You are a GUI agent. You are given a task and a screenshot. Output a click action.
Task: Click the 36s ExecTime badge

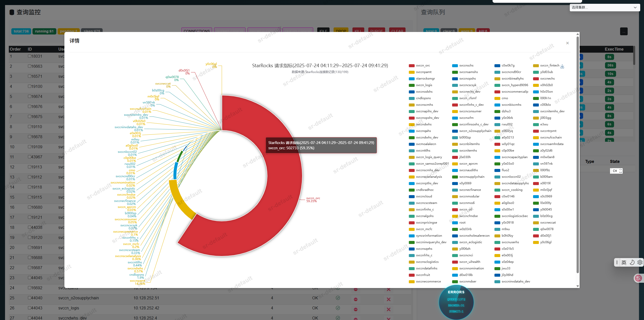point(610,65)
